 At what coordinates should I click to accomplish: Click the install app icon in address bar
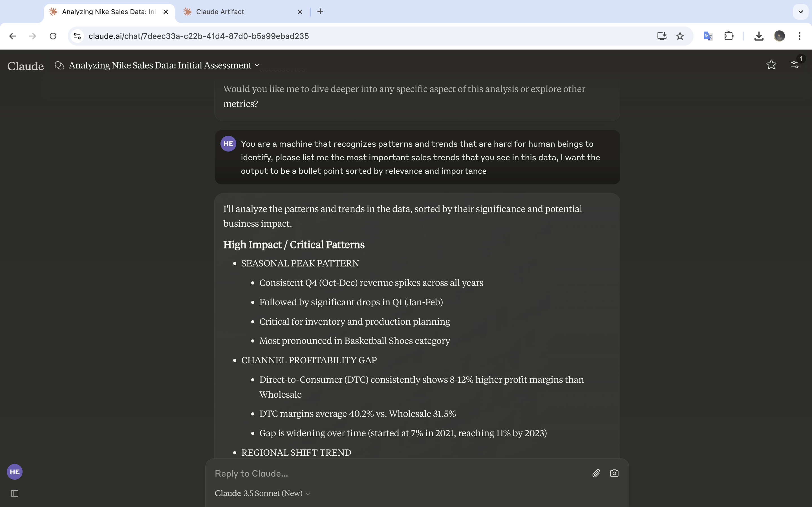click(661, 36)
